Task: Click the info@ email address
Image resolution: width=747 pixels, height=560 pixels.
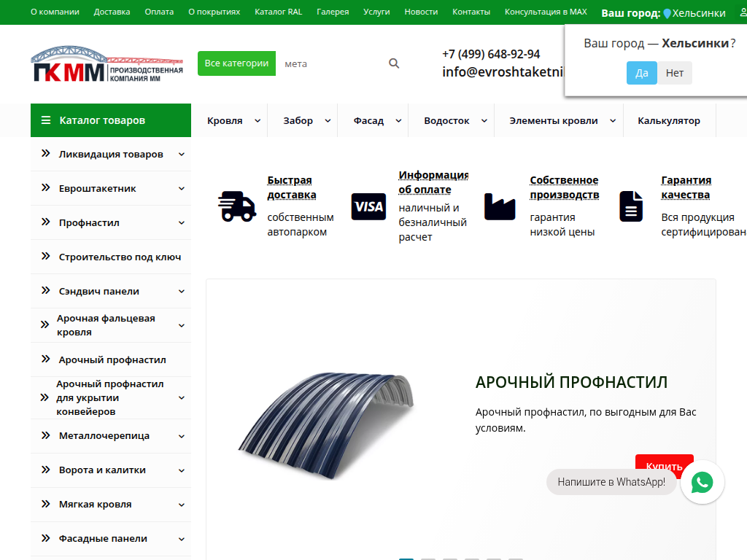Action: point(503,71)
